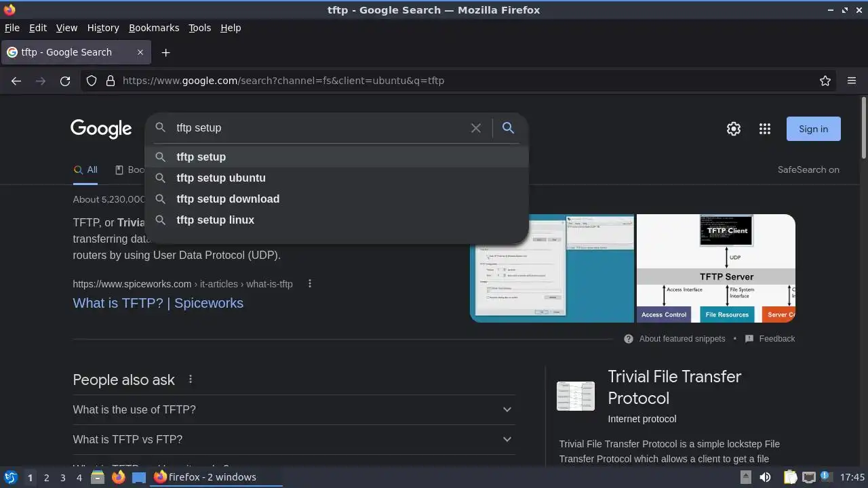
Task: Show desktop from the taskbar icon
Action: coord(139,477)
